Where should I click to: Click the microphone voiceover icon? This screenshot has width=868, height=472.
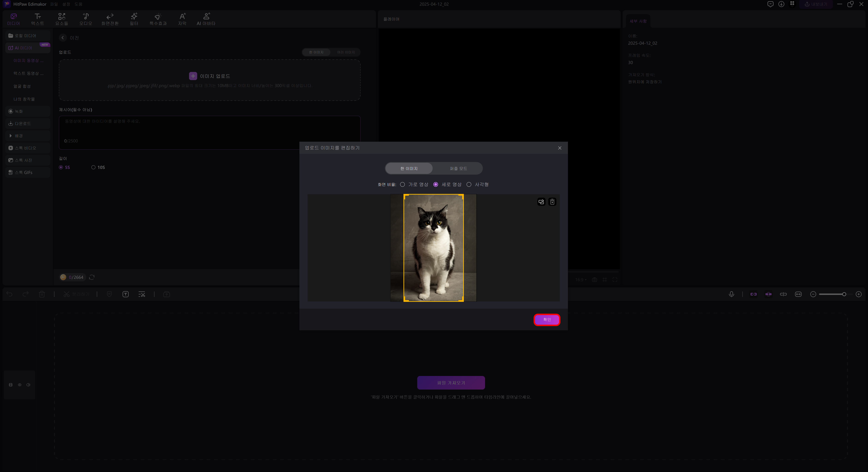pyautogui.click(x=732, y=294)
